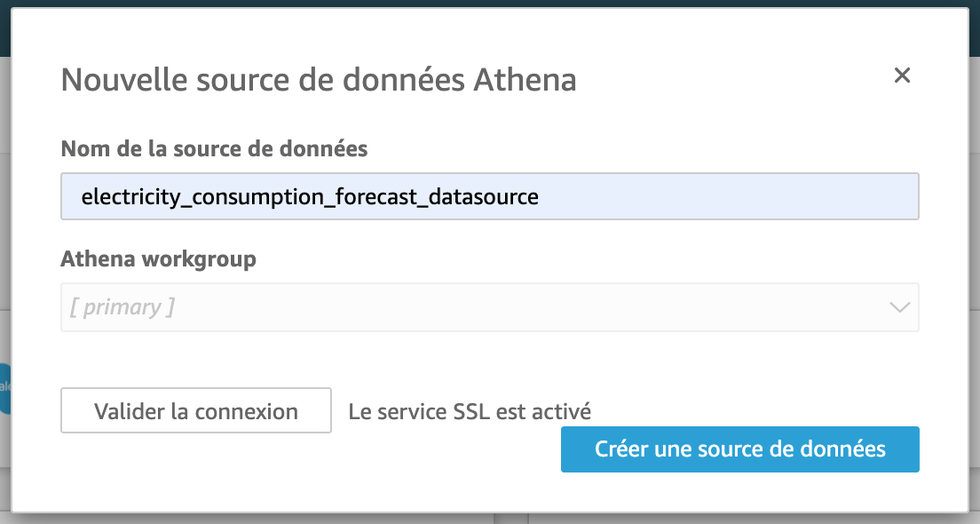
Task: Click the Nom de la source de données label
Action: pyautogui.click(x=214, y=148)
